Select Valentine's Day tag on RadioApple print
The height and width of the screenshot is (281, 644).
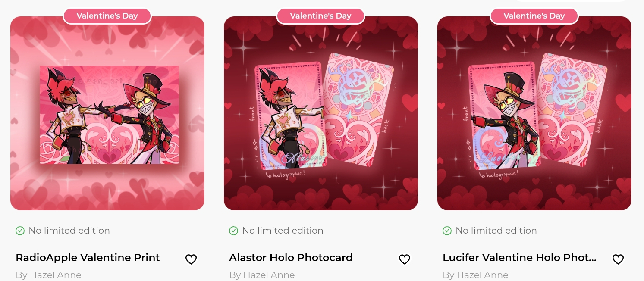coord(107,16)
